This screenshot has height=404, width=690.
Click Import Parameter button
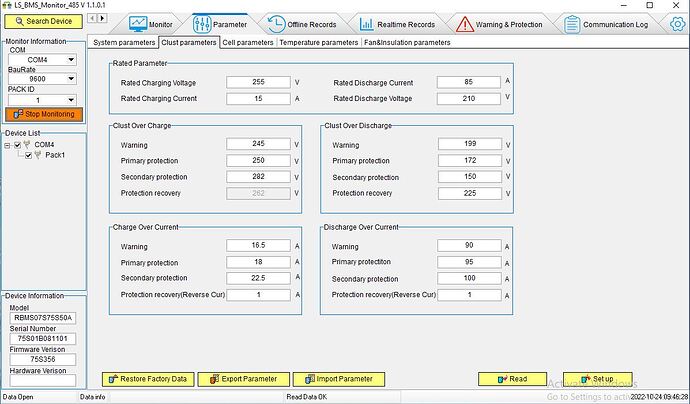pos(339,379)
